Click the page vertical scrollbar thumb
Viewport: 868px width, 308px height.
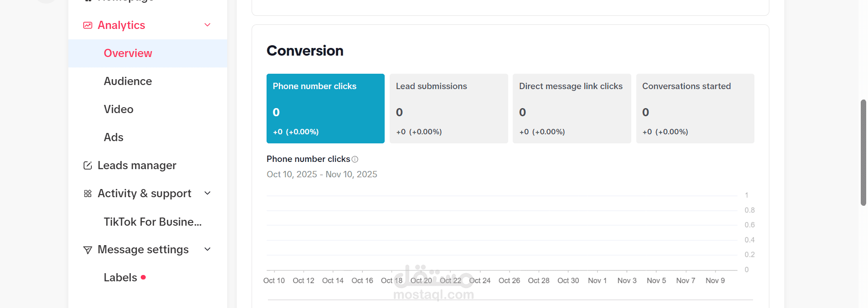tap(863, 152)
